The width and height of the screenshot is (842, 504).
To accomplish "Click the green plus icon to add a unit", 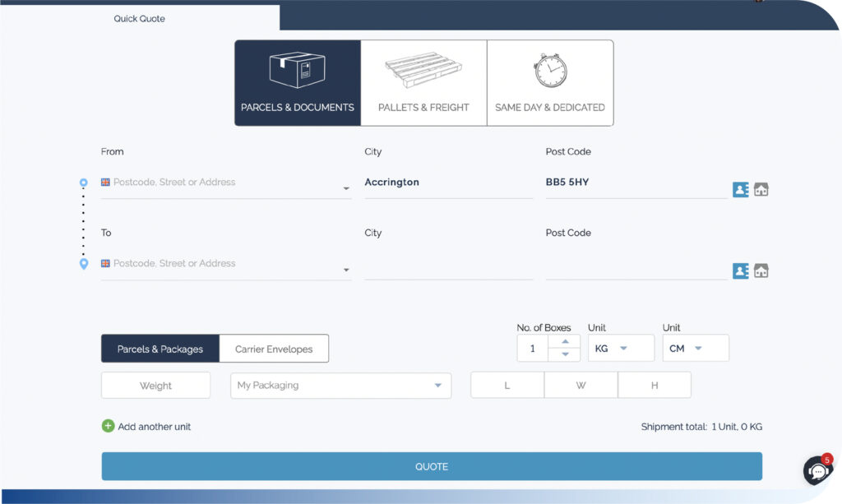I will click(x=107, y=426).
